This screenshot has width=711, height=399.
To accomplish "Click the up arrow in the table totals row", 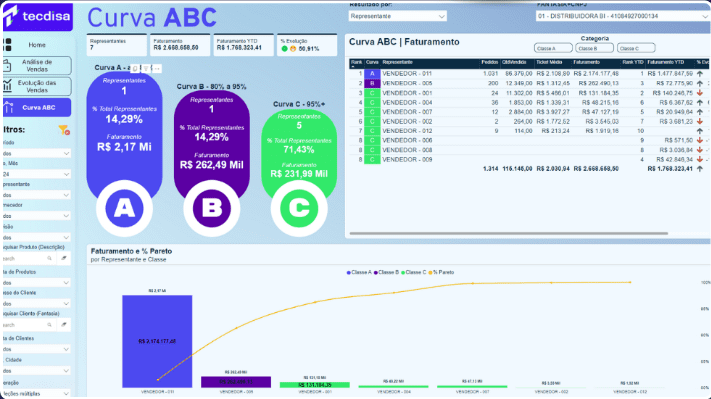I will (x=700, y=169).
